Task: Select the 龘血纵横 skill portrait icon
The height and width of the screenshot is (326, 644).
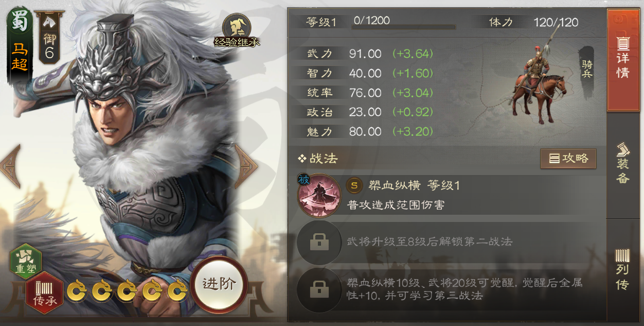Action: 319,196
